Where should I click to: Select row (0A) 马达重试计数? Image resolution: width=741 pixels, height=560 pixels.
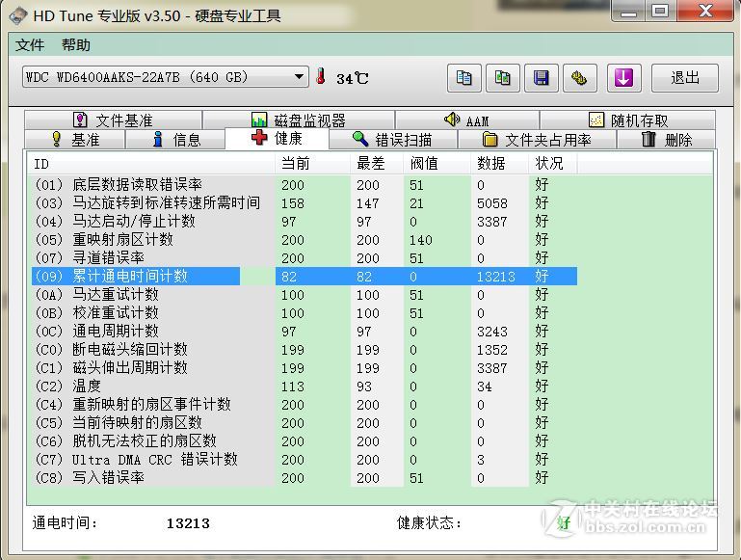tap(304, 295)
